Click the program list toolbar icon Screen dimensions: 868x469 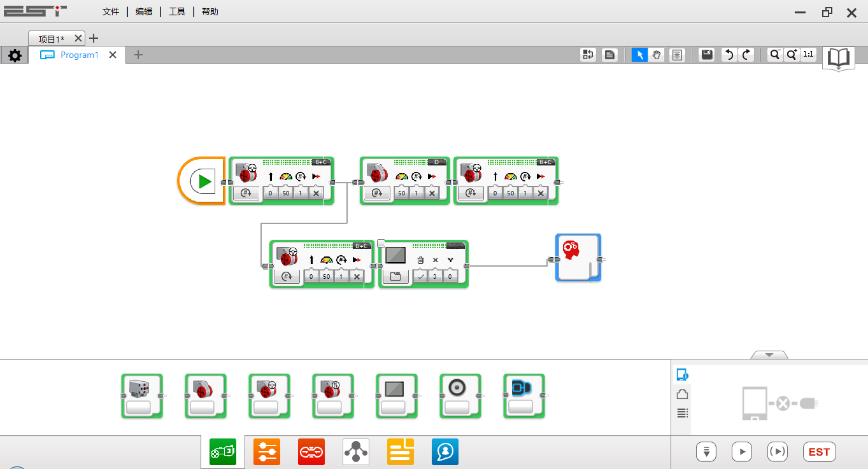click(588, 55)
